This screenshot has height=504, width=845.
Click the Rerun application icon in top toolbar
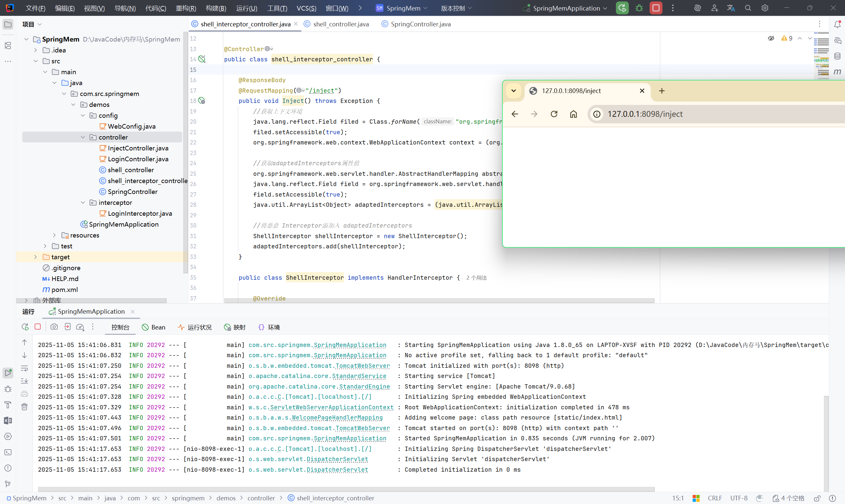pyautogui.click(x=622, y=8)
